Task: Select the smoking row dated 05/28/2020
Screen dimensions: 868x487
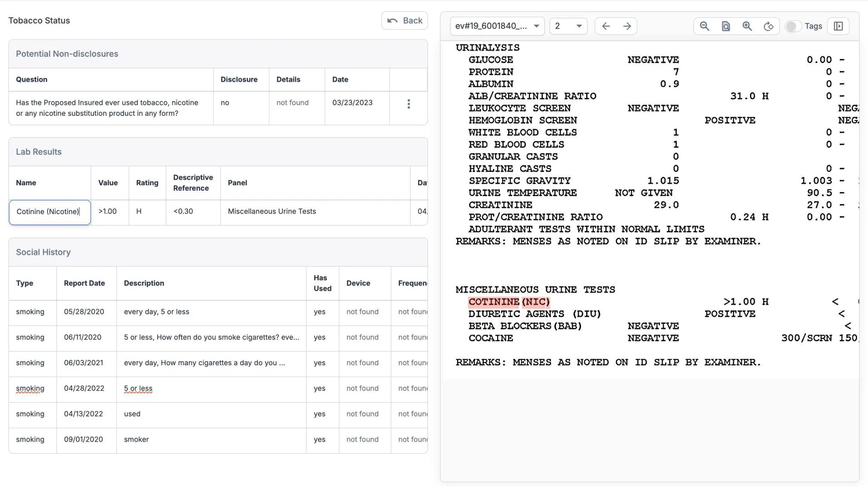Action: pyautogui.click(x=218, y=312)
